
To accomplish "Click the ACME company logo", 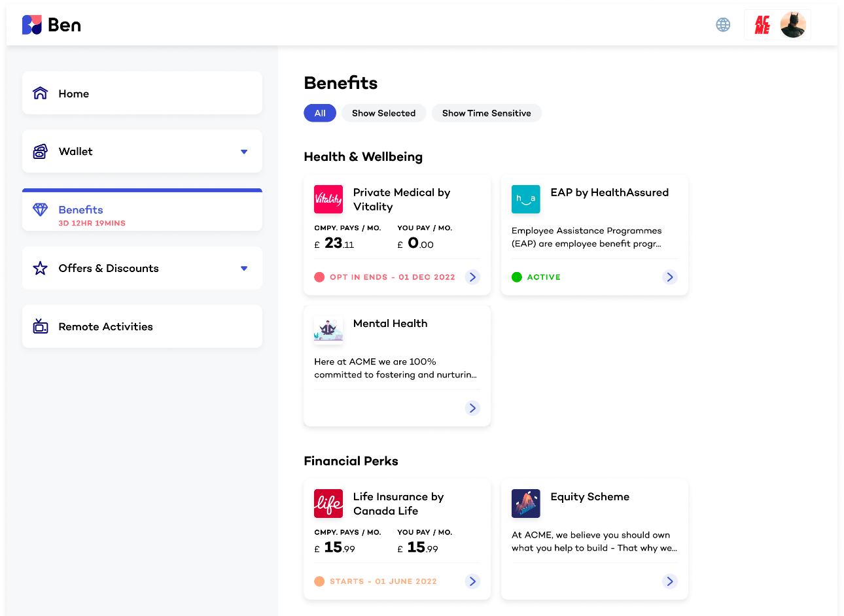I will coord(762,26).
